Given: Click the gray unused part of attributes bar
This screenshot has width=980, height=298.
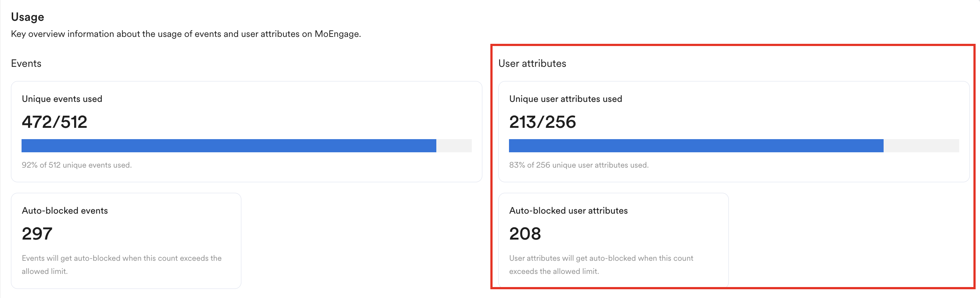Looking at the screenshot, I should (x=920, y=146).
